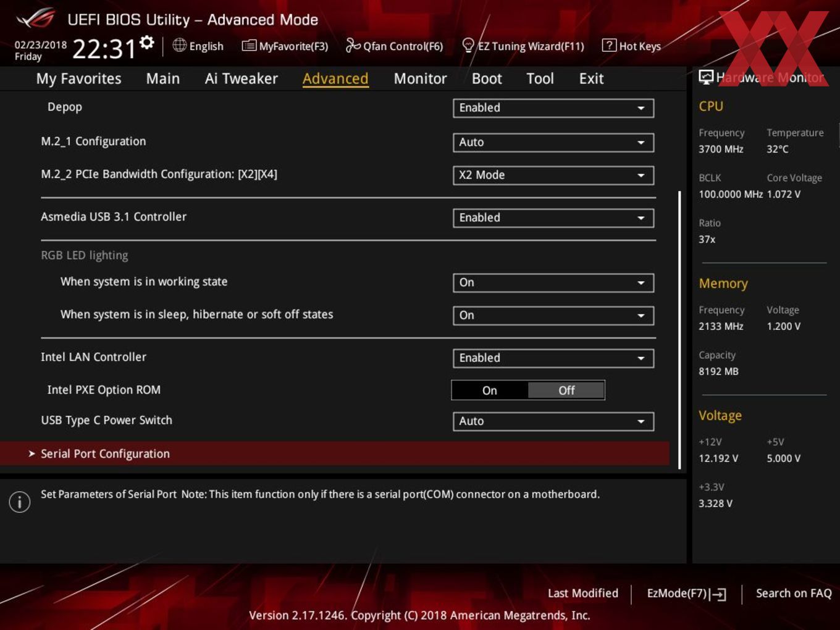
Task: Select 'When system is in working state' label
Action: tap(144, 282)
